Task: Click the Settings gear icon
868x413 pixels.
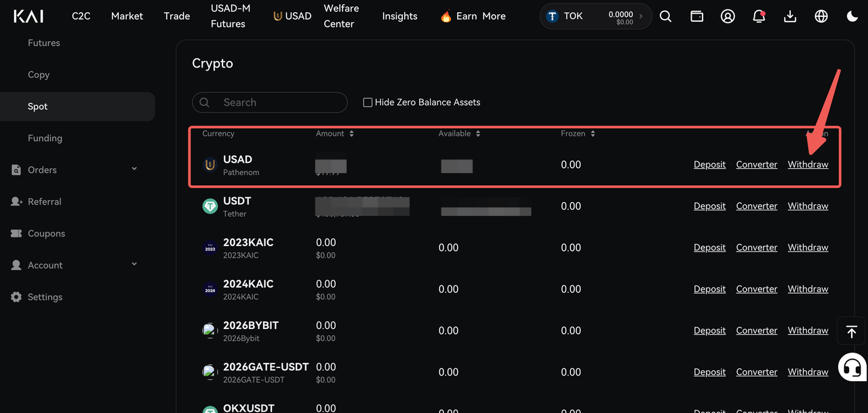Action: coord(16,297)
